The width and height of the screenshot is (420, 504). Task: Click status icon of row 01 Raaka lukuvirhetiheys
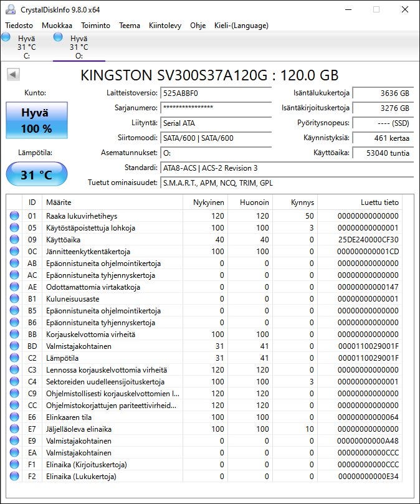pos(14,216)
